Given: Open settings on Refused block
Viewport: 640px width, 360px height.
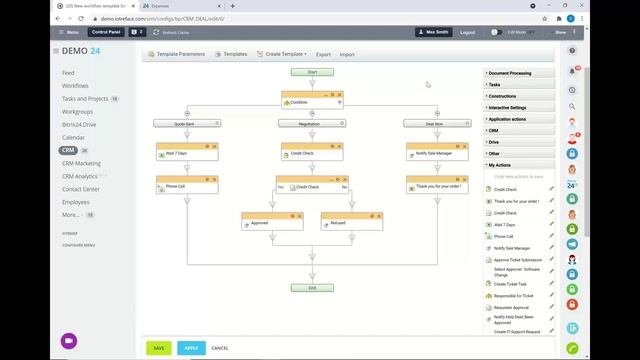Looking at the screenshot, I should coord(372,216).
